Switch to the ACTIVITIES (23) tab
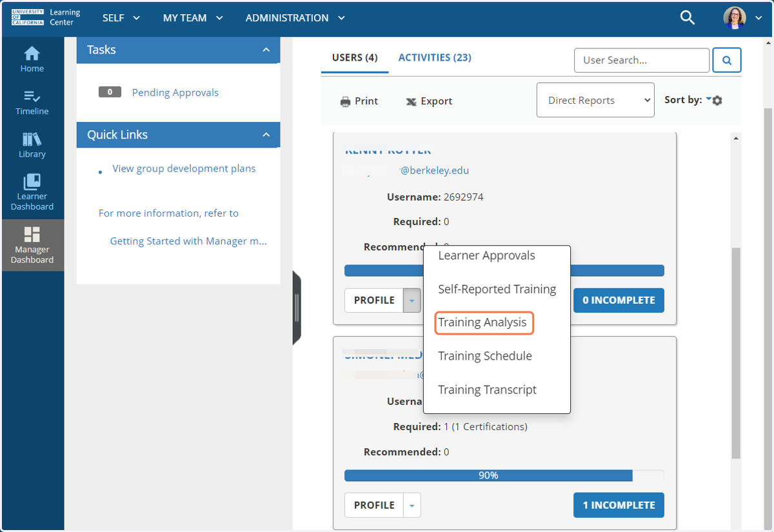The height and width of the screenshot is (532, 774). coord(435,57)
